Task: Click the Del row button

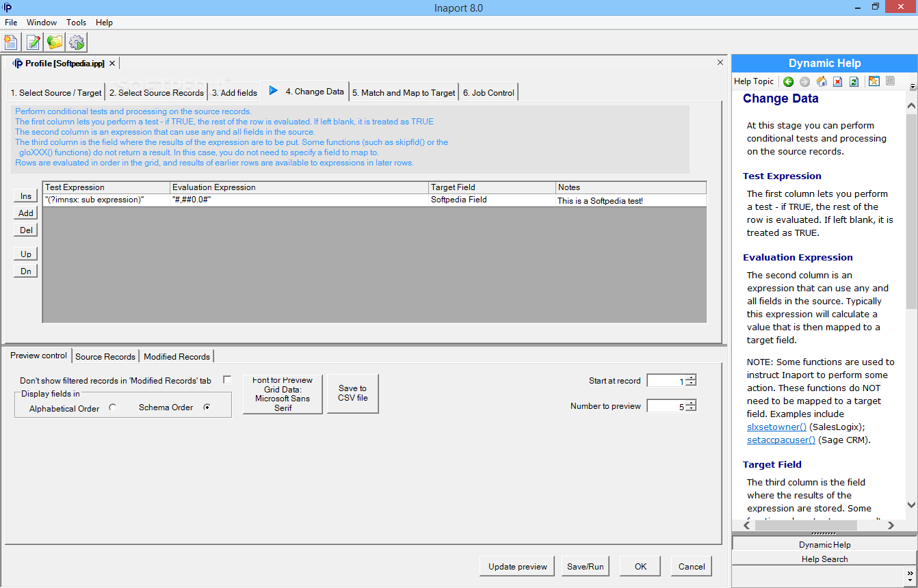Action: click(x=26, y=230)
